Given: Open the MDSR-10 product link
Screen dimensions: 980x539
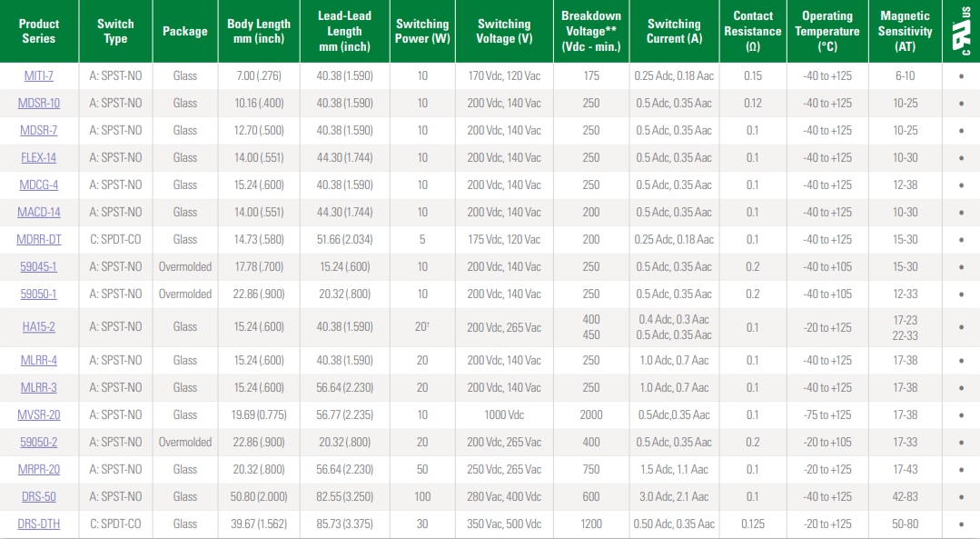Looking at the screenshot, I should 38,104.
